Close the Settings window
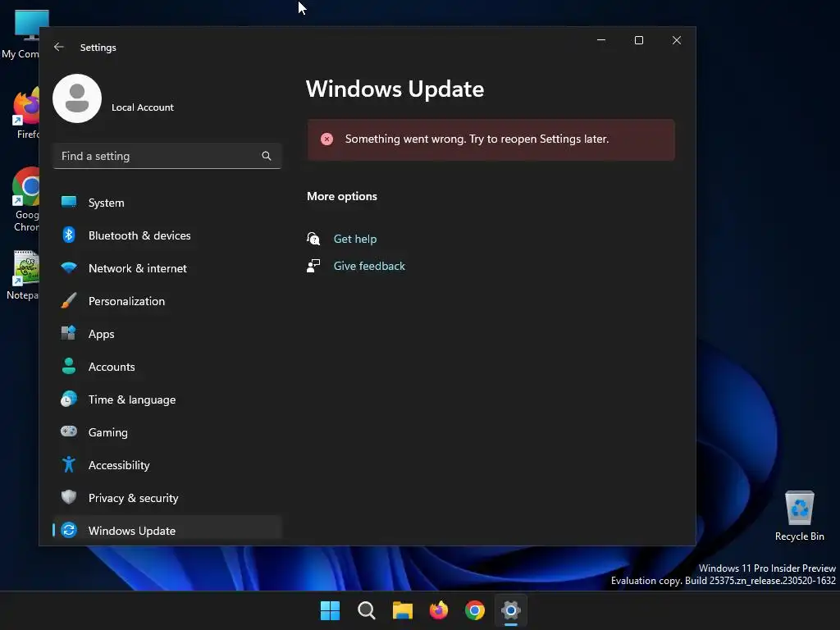840x630 pixels. 677,40
